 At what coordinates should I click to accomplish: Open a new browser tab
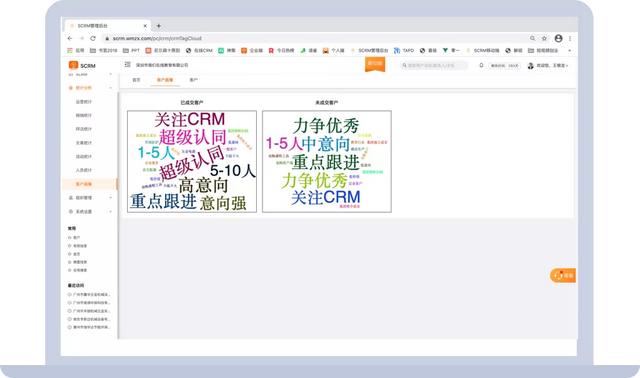pos(159,26)
